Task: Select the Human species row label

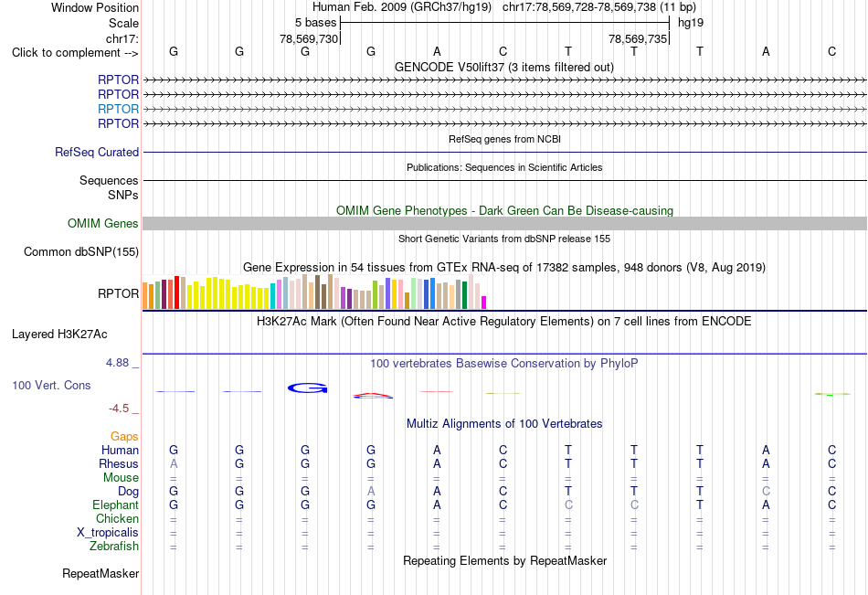Action: (x=120, y=450)
